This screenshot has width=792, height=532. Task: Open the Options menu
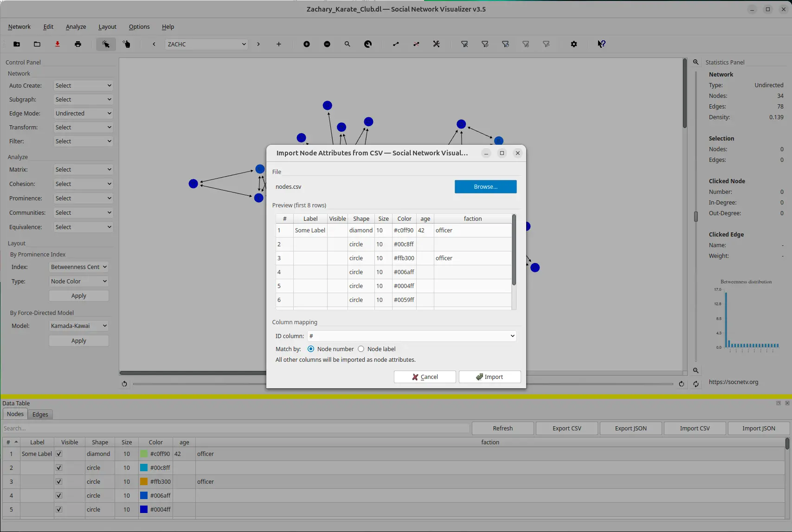[139, 26]
